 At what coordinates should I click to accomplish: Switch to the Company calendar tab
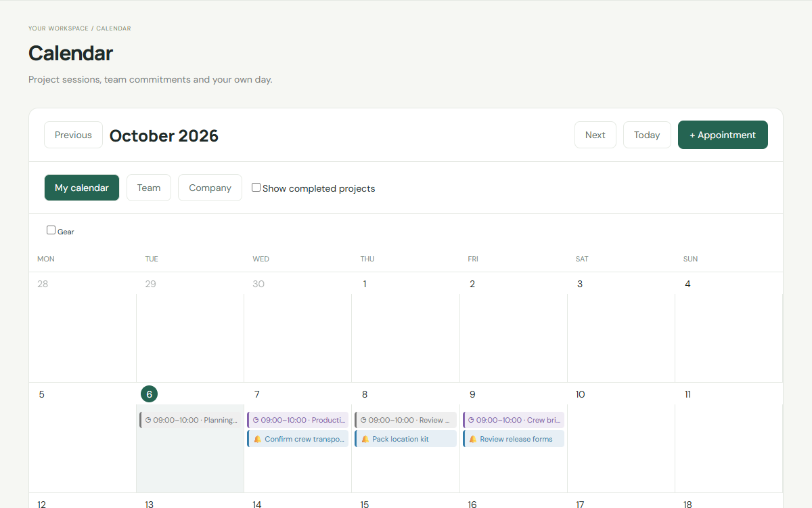(210, 188)
